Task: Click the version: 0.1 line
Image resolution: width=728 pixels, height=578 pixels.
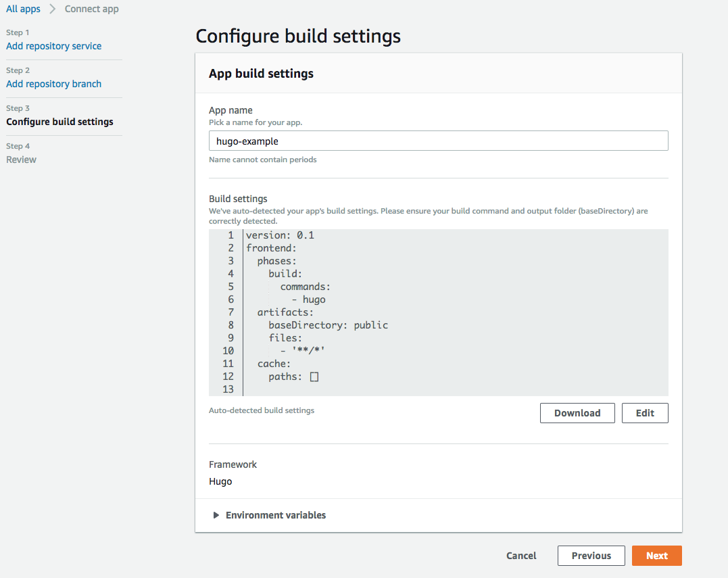Action: click(280, 235)
